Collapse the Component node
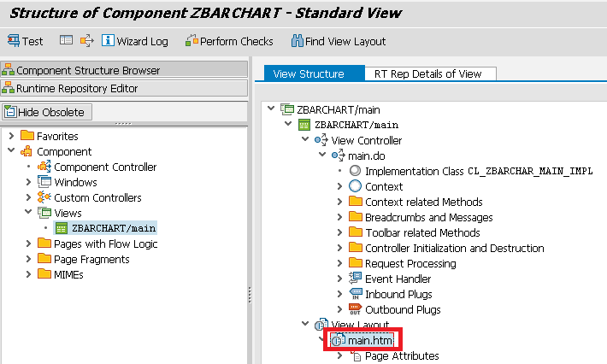607x364 pixels. point(11,150)
